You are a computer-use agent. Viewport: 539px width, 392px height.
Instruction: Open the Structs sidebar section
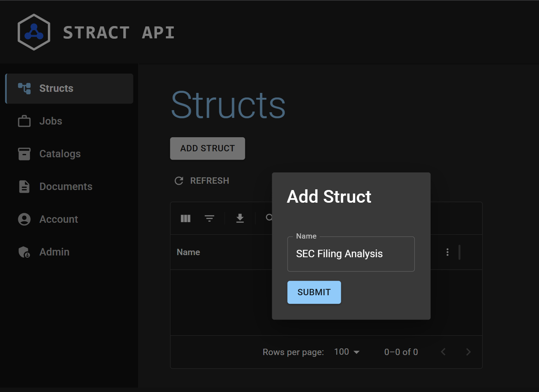point(69,88)
